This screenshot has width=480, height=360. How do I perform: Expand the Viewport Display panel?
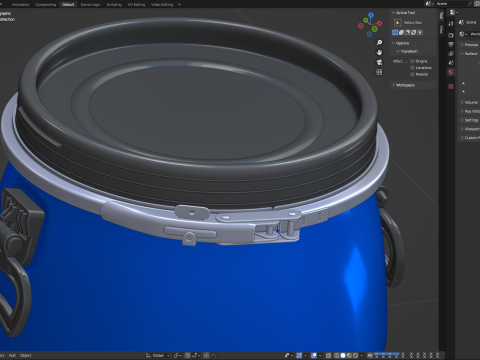click(x=470, y=129)
